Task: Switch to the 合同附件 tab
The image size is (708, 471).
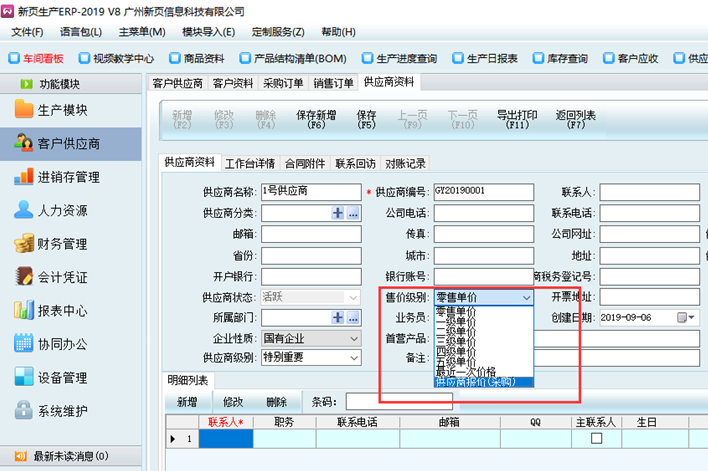Action: click(x=306, y=163)
